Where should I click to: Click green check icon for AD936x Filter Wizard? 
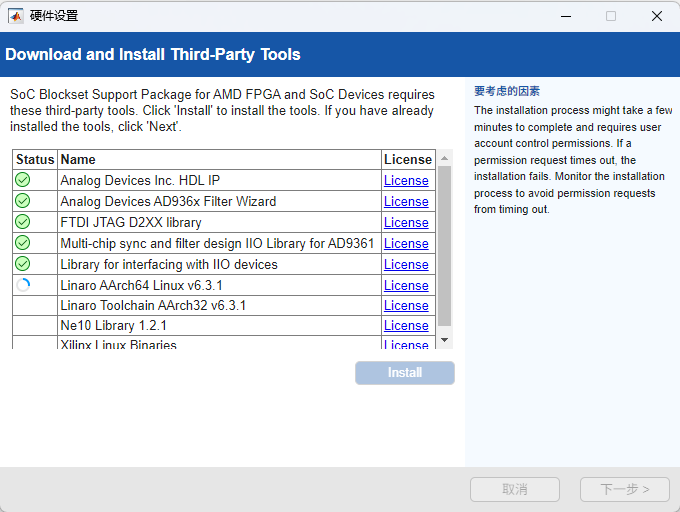pos(23,201)
